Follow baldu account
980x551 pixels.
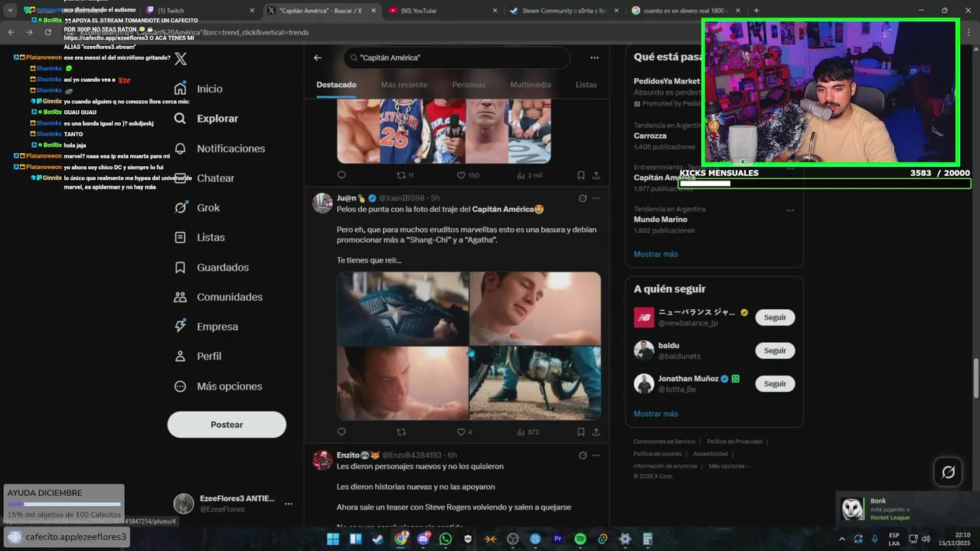coord(775,350)
